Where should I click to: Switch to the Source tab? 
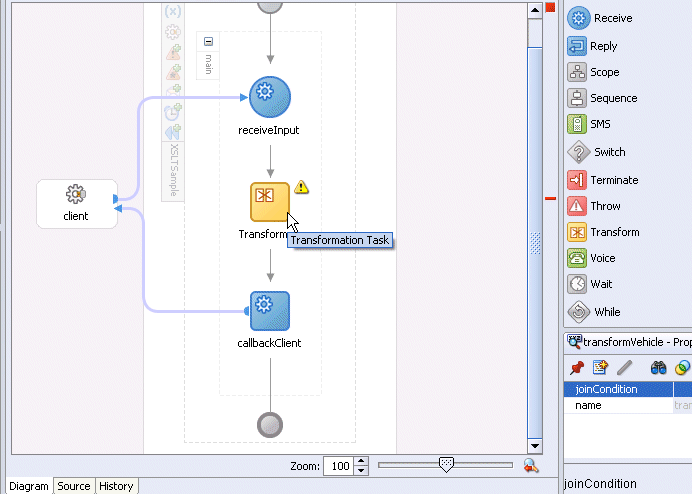[74, 486]
